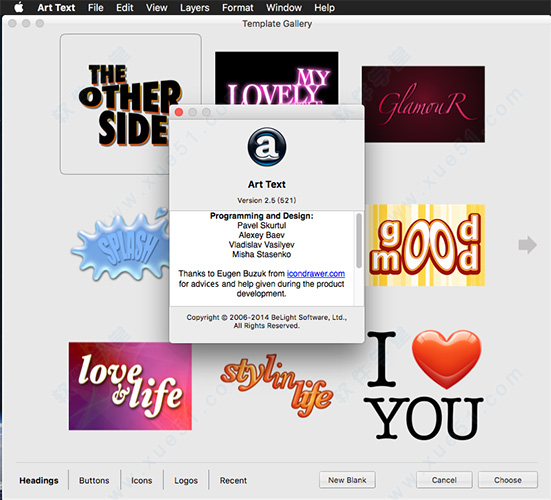Open the Edit menu
This screenshot has width=551, height=500.
[x=125, y=7]
